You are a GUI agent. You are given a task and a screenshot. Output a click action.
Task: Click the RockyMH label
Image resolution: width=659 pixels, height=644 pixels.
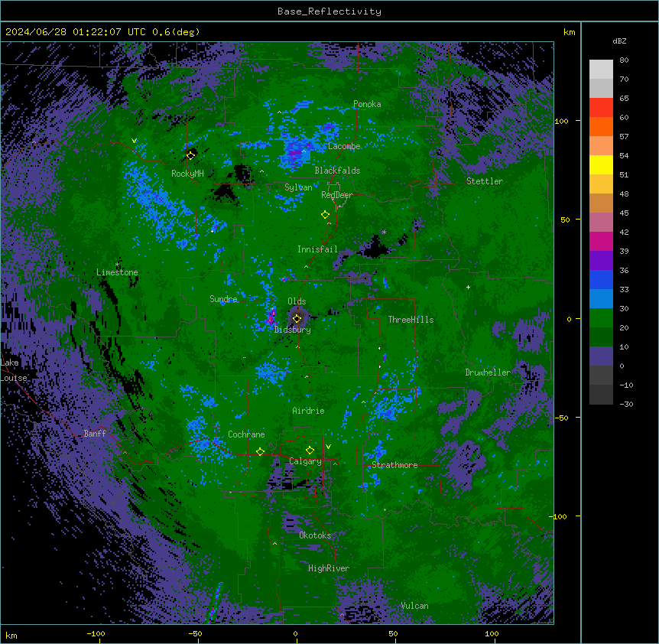click(x=187, y=174)
